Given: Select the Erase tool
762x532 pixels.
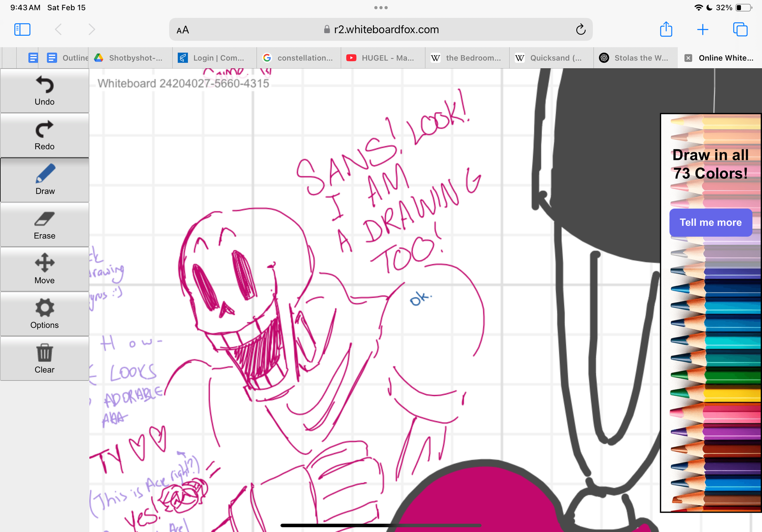Looking at the screenshot, I should click(x=44, y=225).
